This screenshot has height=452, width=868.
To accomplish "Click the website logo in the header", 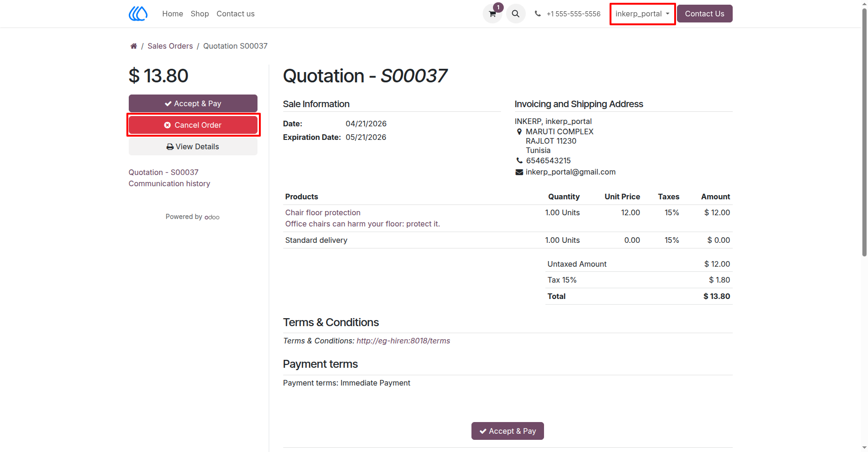I will 138,14.
